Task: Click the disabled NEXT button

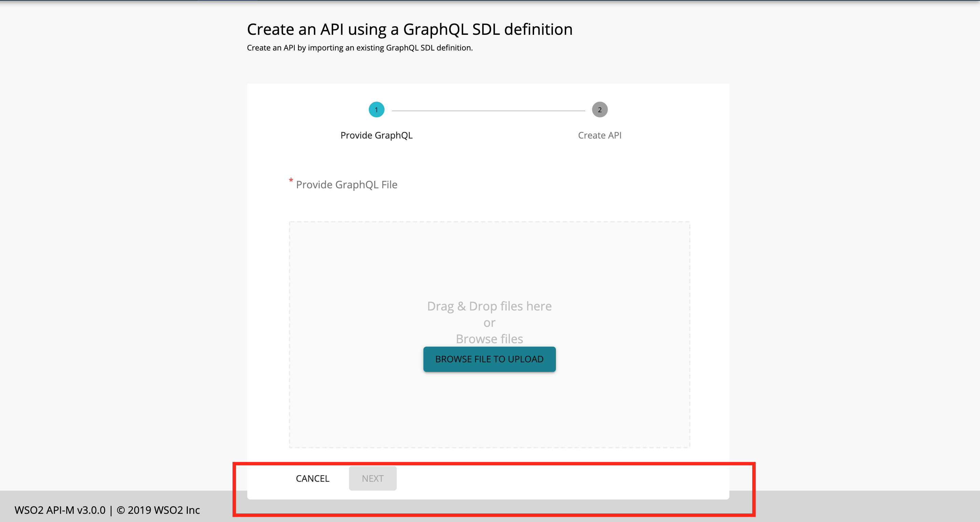Action: coord(372,478)
